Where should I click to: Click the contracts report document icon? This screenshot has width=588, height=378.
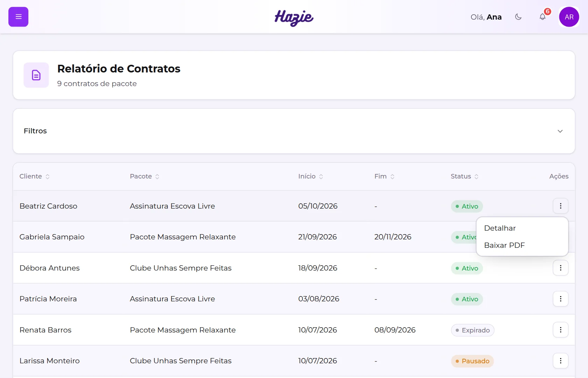(36, 75)
